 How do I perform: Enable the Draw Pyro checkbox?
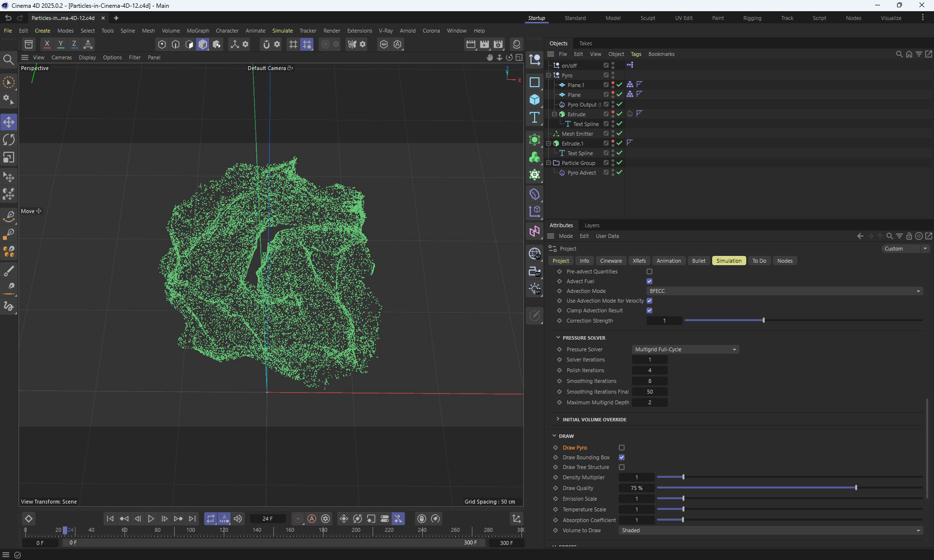[x=622, y=448]
